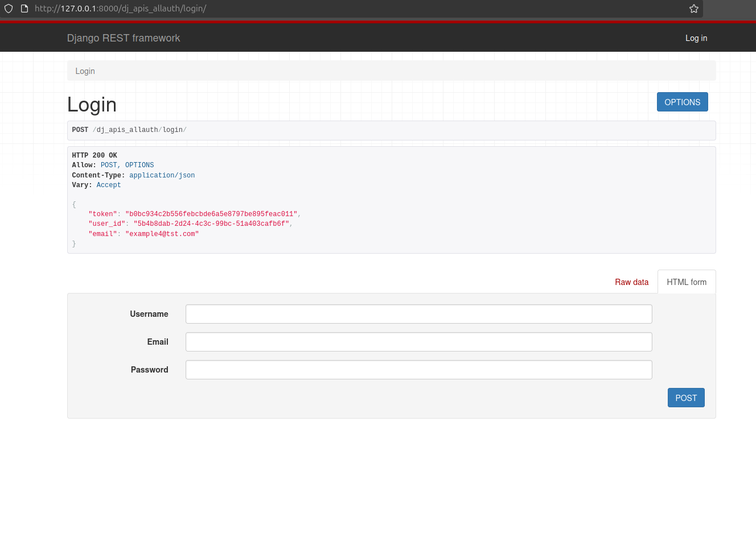Open the Django REST framework home link

click(123, 38)
